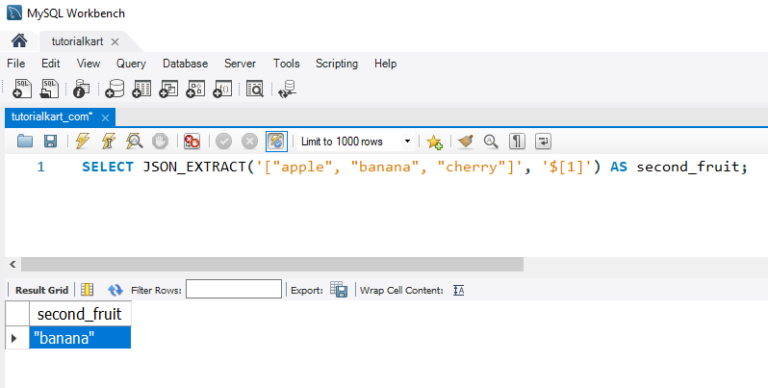Click the Result Grid button
This screenshot has height=388, width=768.
tap(42, 290)
